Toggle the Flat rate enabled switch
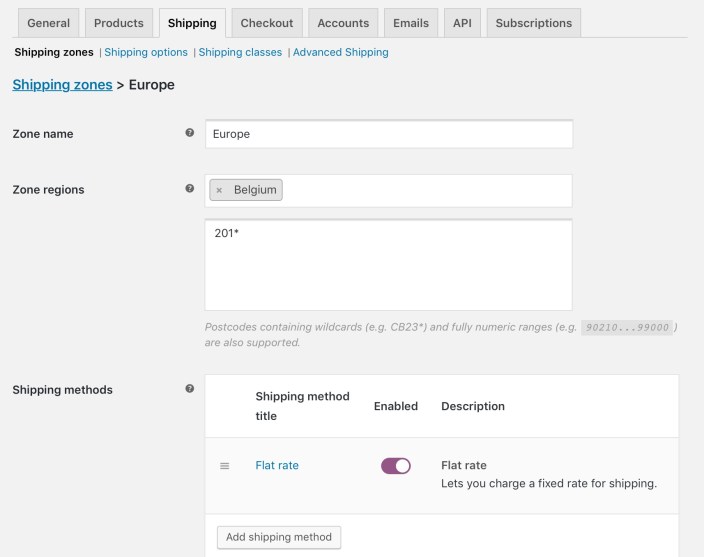Image resolution: width=704 pixels, height=557 pixels. click(396, 466)
